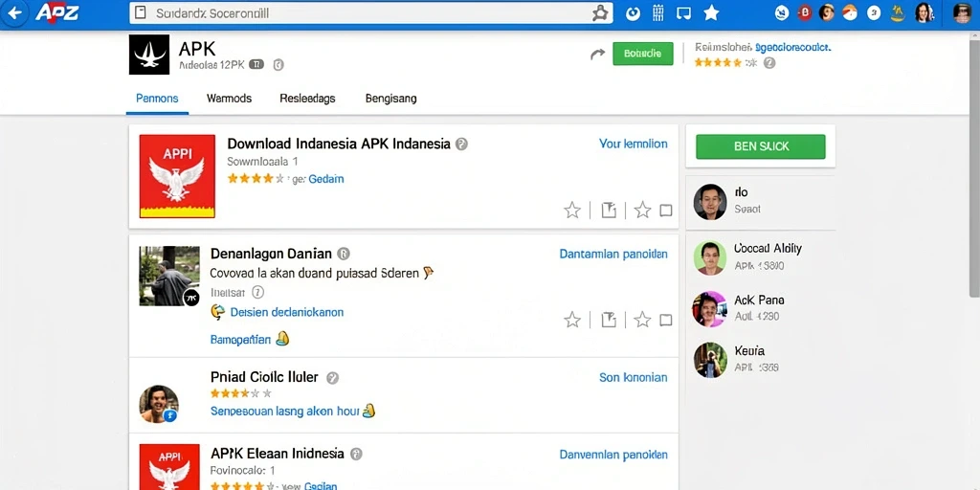Open the Your lemnlion link

point(634,144)
